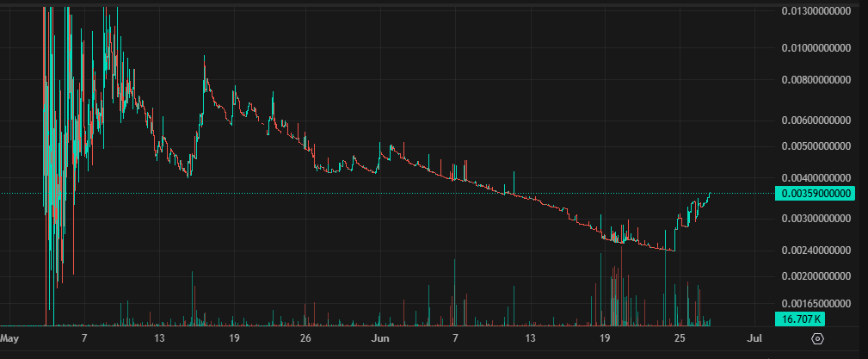Click date 26 on time axis

306,338
